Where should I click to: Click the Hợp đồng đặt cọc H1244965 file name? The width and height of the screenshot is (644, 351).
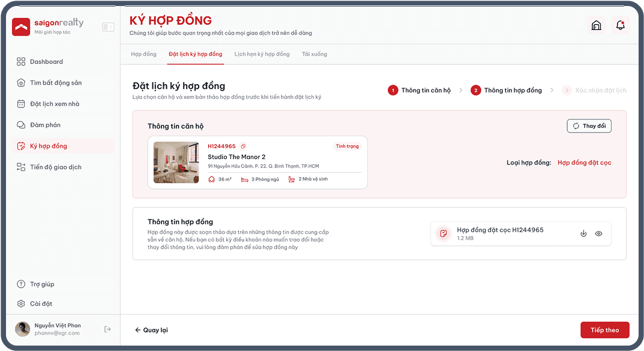(x=500, y=230)
